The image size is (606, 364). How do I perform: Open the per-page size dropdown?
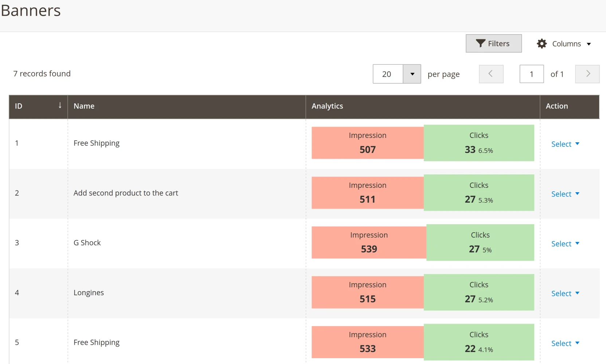(412, 74)
